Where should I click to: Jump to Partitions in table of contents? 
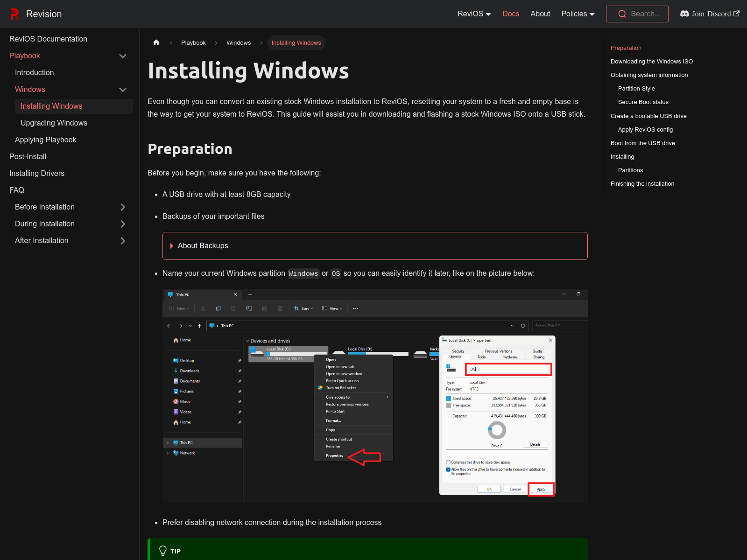click(x=630, y=170)
